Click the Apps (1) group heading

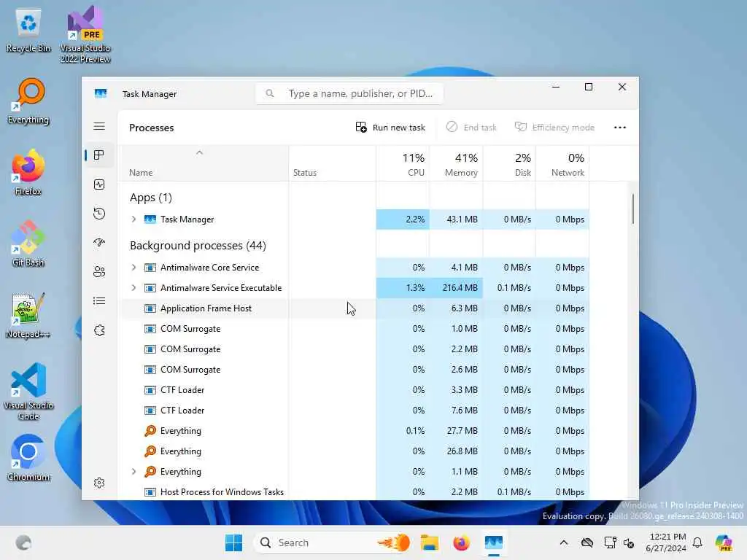150,197
